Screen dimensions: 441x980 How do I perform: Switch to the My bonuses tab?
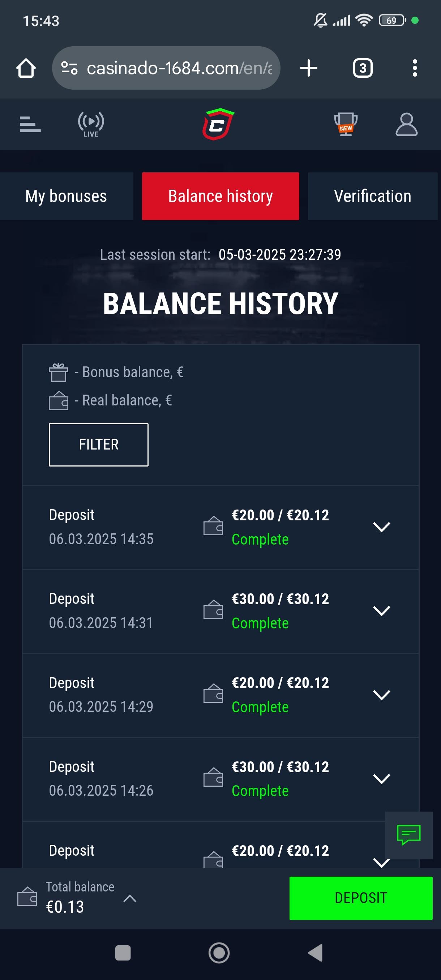pyautogui.click(x=66, y=196)
